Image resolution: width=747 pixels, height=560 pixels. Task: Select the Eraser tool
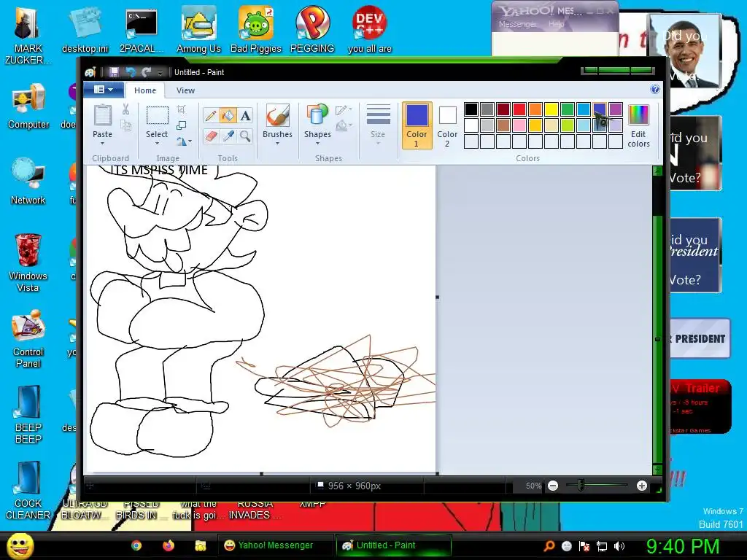pyautogui.click(x=211, y=136)
